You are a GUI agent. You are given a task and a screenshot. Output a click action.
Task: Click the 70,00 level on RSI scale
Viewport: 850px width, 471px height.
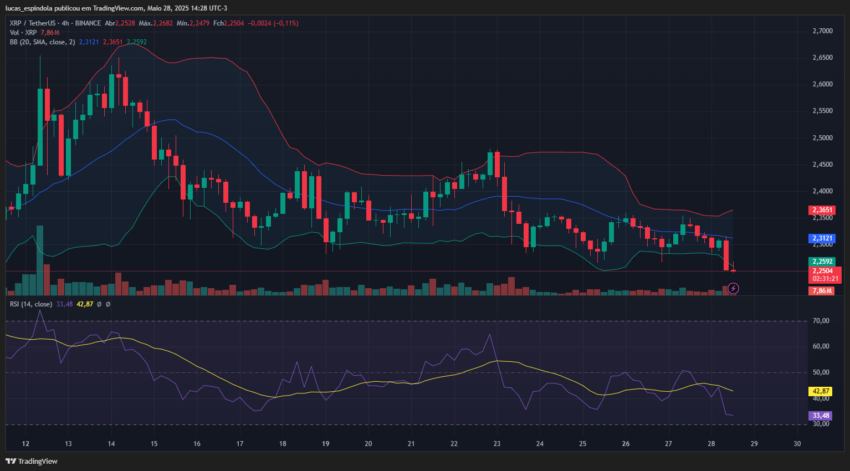point(821,321)
